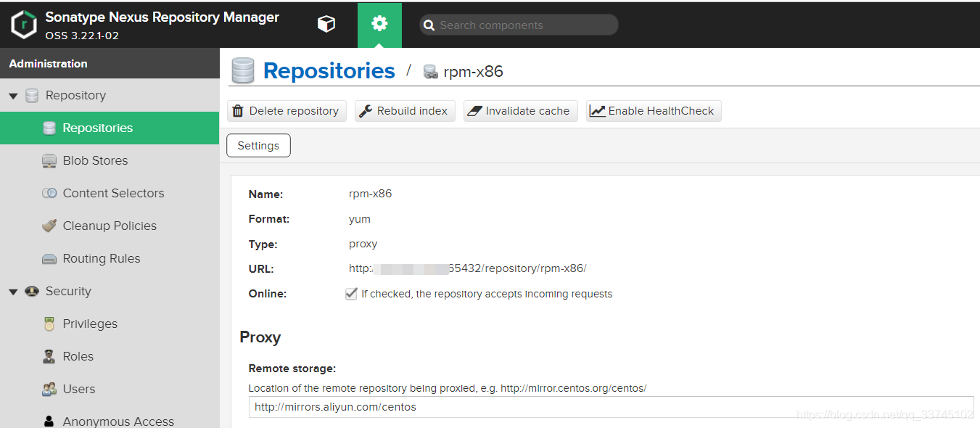
Task: Click the OSS 3.22.1-02 version text
Action: tap(82, 36)
